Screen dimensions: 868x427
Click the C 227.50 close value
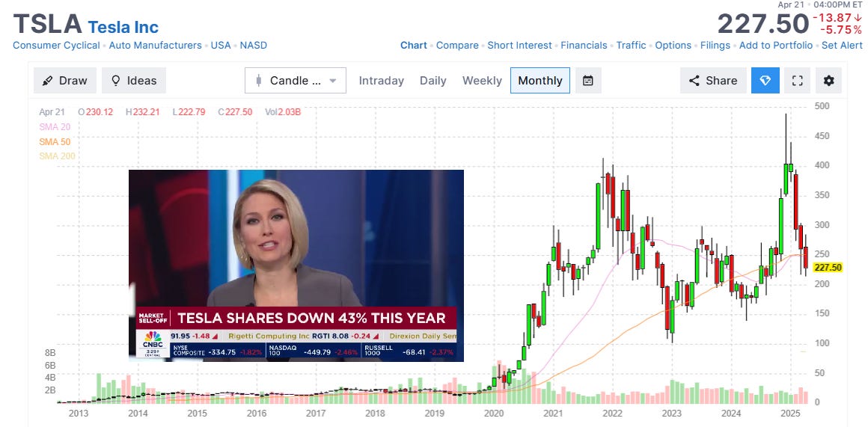(235, 112)
